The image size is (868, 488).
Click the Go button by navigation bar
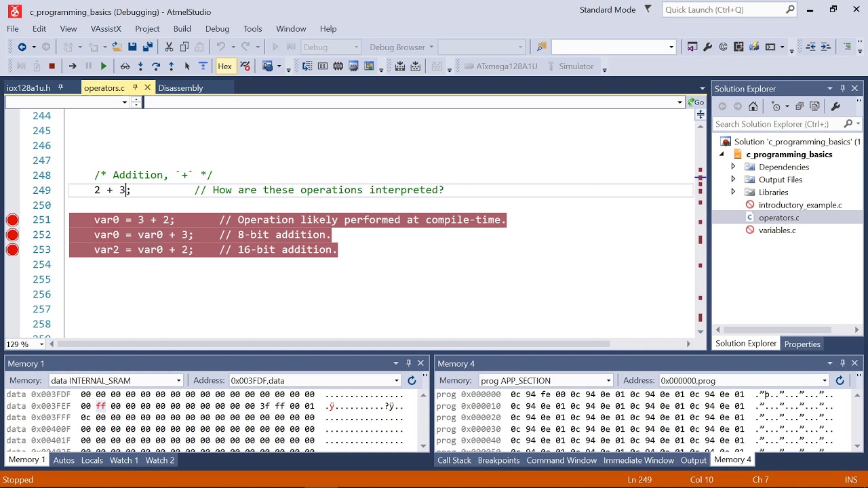pos(696,102)
